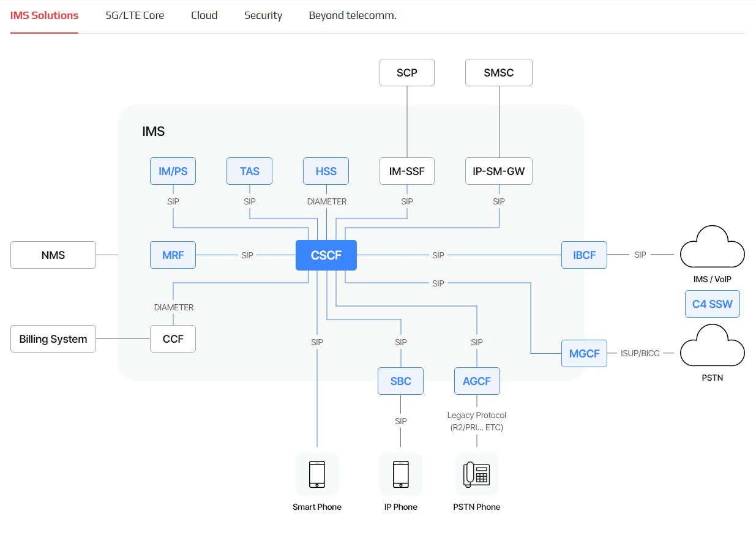
Task: Switch to the 5G/LTE Core tab
Action: point(135,15)
